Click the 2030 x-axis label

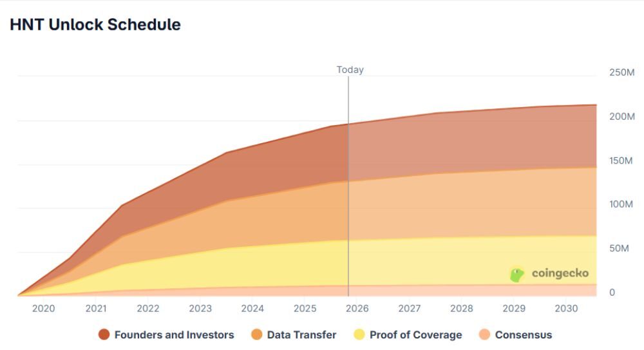(x=566, y=308)
